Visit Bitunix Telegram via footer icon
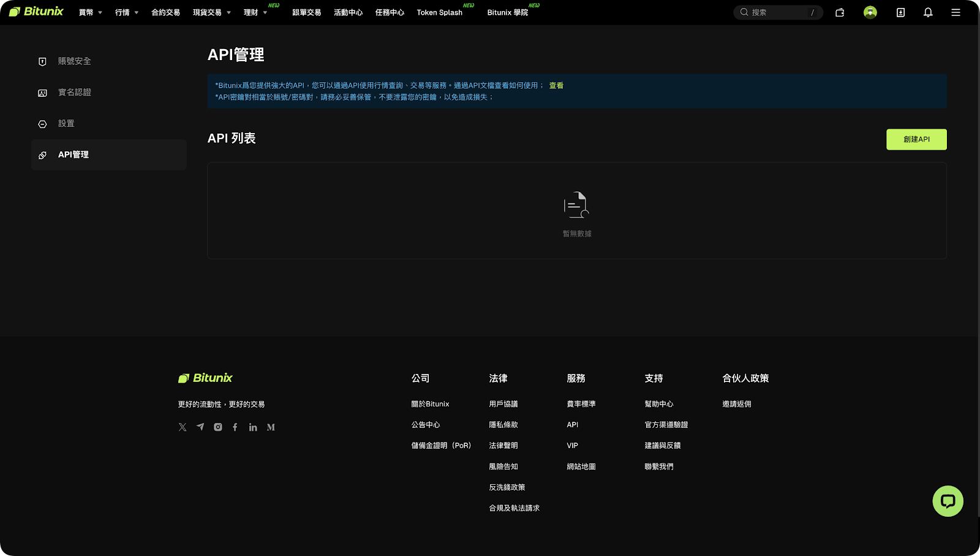This screenshot has width=980, height=556. (200, 427)
